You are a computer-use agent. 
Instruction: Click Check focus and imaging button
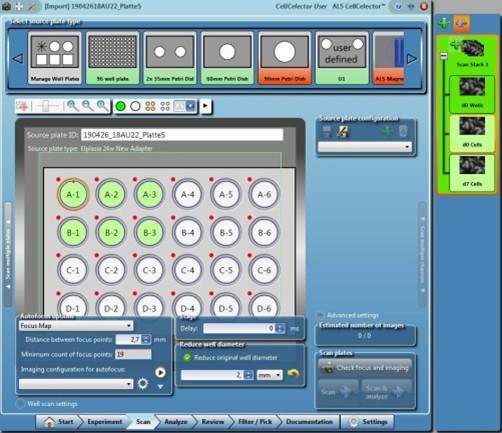[365, 367]
